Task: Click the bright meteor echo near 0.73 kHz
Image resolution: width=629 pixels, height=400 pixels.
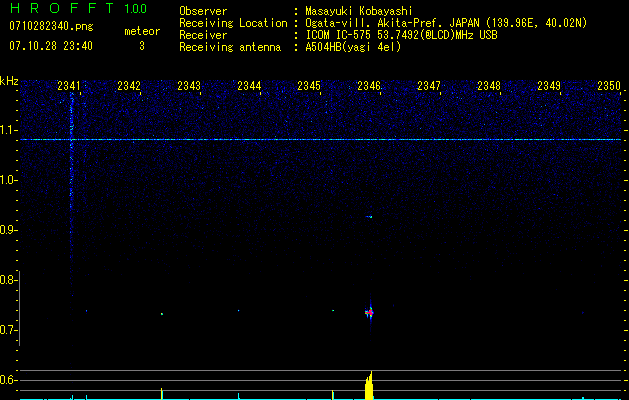Action: coord(369,313)
